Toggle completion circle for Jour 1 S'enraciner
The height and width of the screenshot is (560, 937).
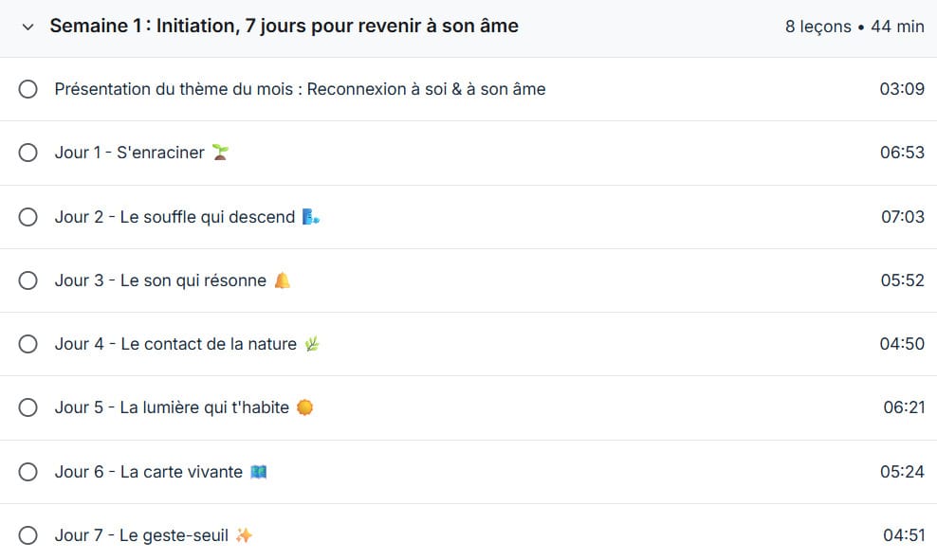click(28, 153)
